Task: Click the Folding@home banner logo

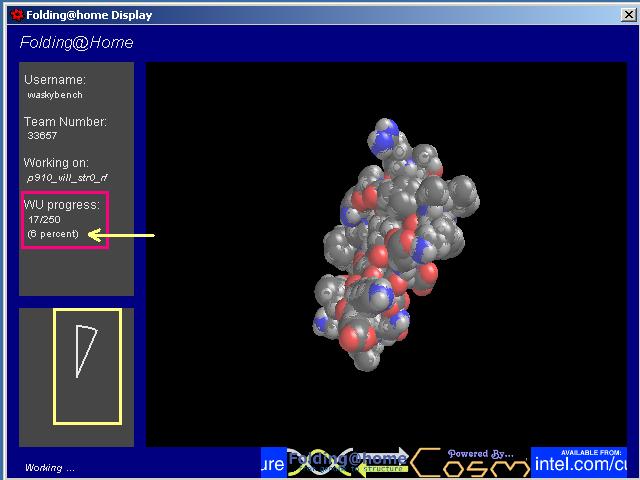Action: click(x=348, y=462)
